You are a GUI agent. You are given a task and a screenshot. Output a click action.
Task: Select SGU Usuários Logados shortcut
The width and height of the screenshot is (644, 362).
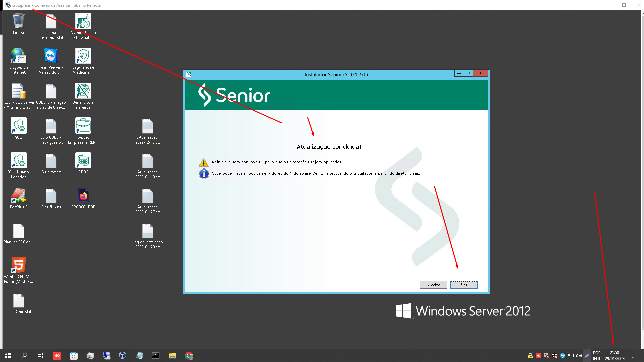18,166
